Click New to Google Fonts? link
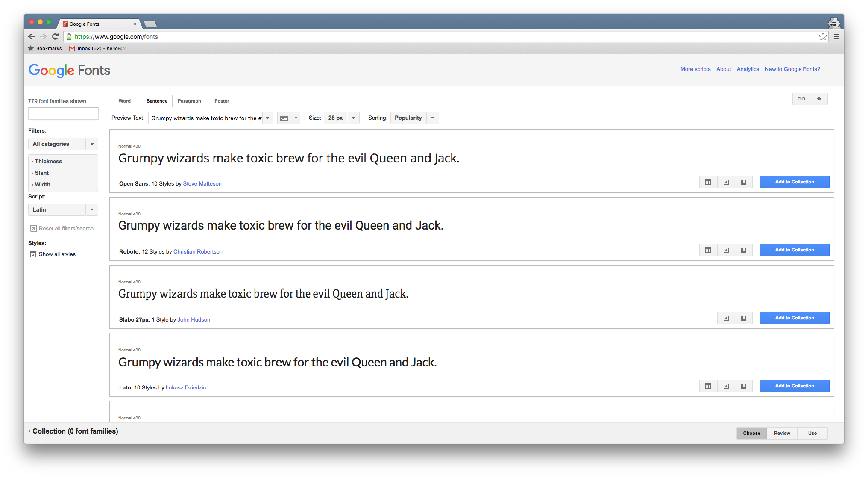The height and width of the screenshot is (478, 868). pyautogui.click(x=792, y=69)
